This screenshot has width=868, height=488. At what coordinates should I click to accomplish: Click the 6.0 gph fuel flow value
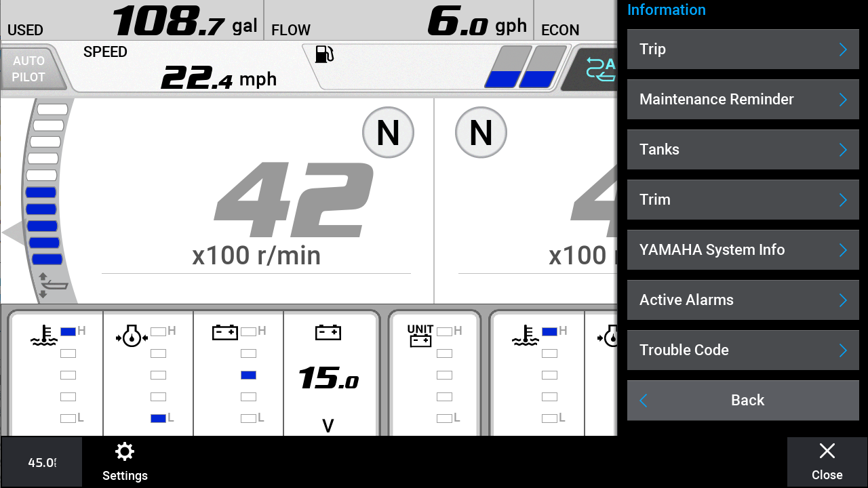(477, 20)
